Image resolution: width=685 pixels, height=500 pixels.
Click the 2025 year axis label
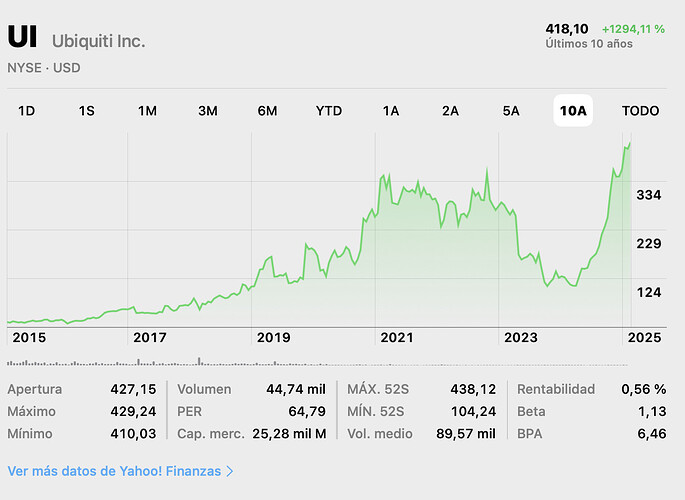pos(644,338)
